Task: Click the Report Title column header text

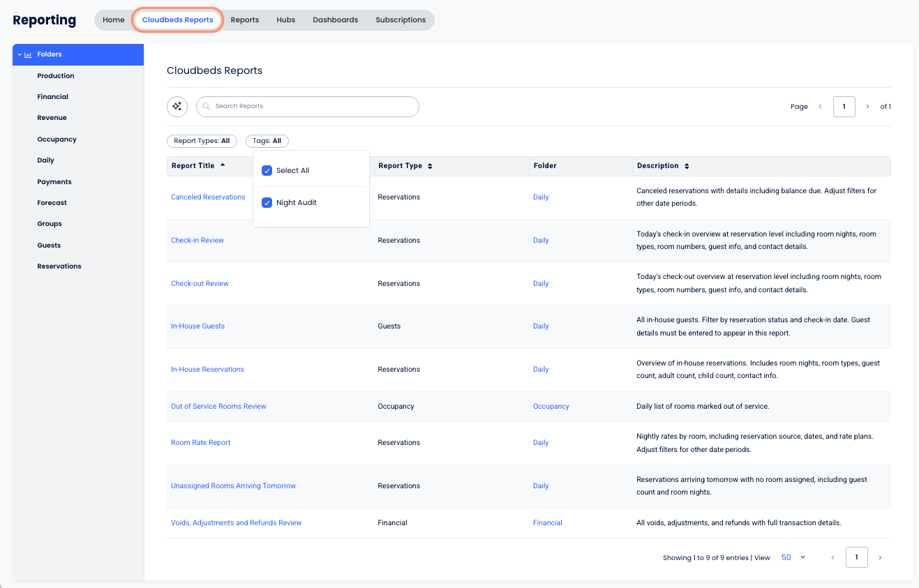Action: pyautogui.click(x=193, y=166)
